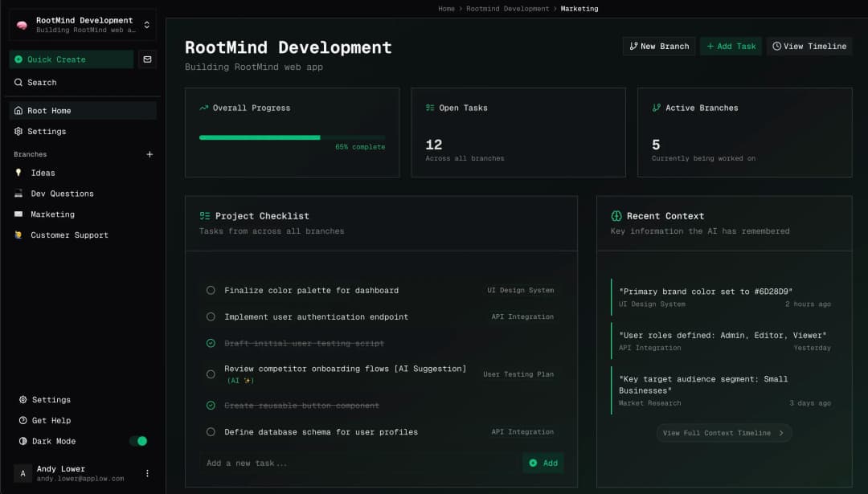
Task: Enable the Dark Mode switch
Action: point(138,441)
